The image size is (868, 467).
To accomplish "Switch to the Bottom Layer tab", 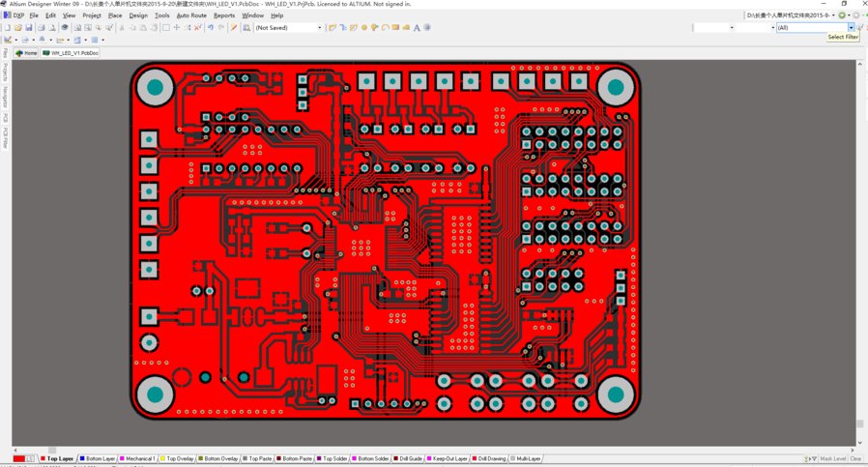I will click(x=98, y=458).
